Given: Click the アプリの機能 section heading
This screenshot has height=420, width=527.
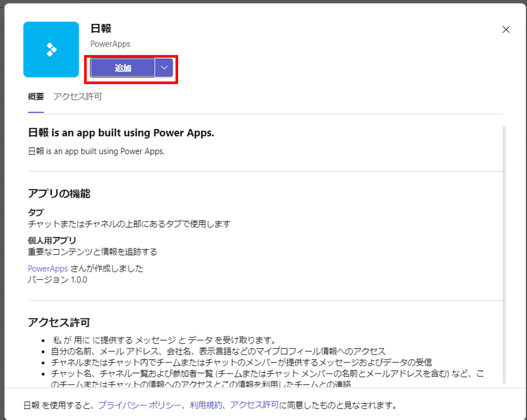Looking at the screenshot, I should (59, 194).
